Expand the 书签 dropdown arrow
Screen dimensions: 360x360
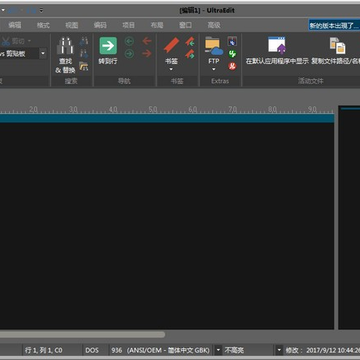coord(171,69)
